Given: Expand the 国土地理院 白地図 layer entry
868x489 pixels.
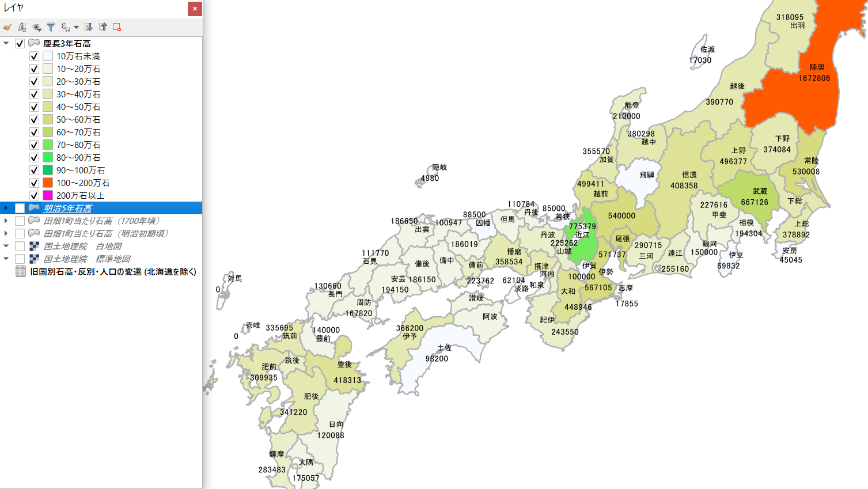Looking at the screenshot, I should (x=6, y=246).
